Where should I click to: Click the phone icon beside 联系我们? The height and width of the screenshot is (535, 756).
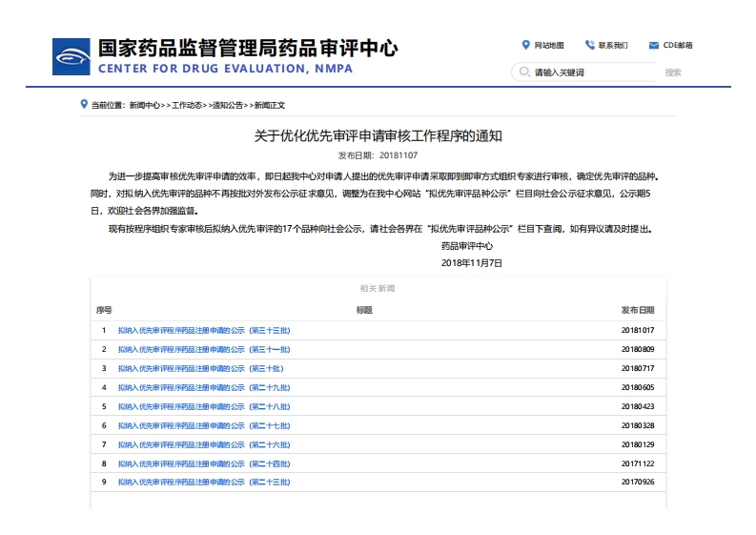pyautogui.click(x=590, y=45)
